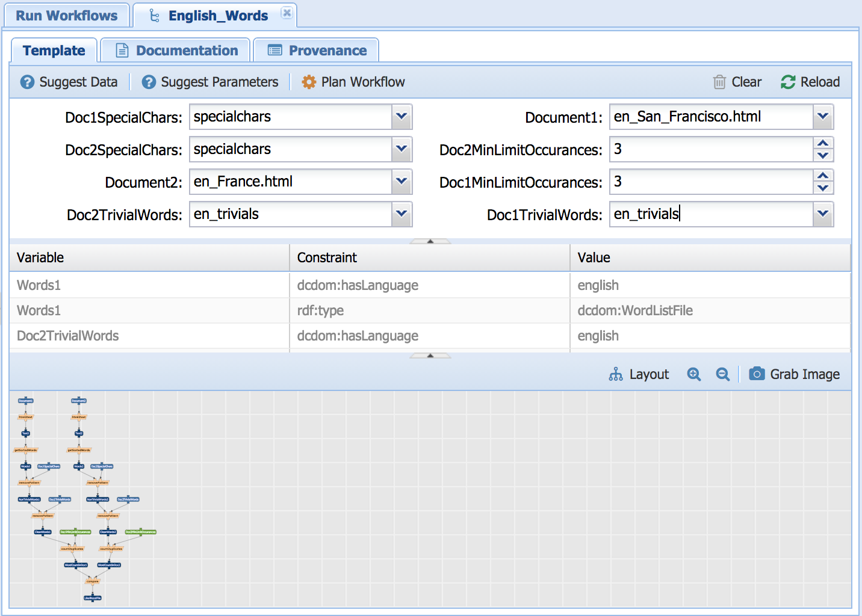Decrease the Doc1MinLimitOccurances value

(x=823, y=188)
